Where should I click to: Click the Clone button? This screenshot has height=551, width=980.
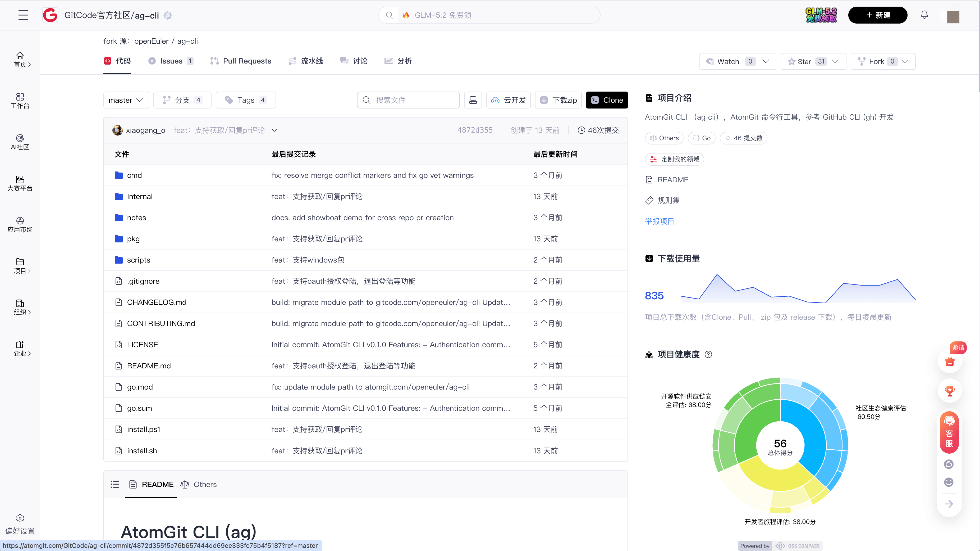click(607, 100)
